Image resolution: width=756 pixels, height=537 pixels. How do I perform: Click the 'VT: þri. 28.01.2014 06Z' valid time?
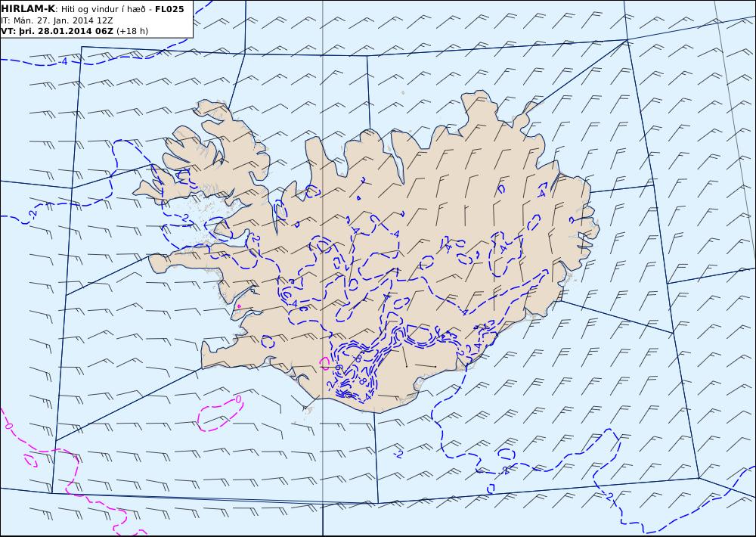point(57,31)
